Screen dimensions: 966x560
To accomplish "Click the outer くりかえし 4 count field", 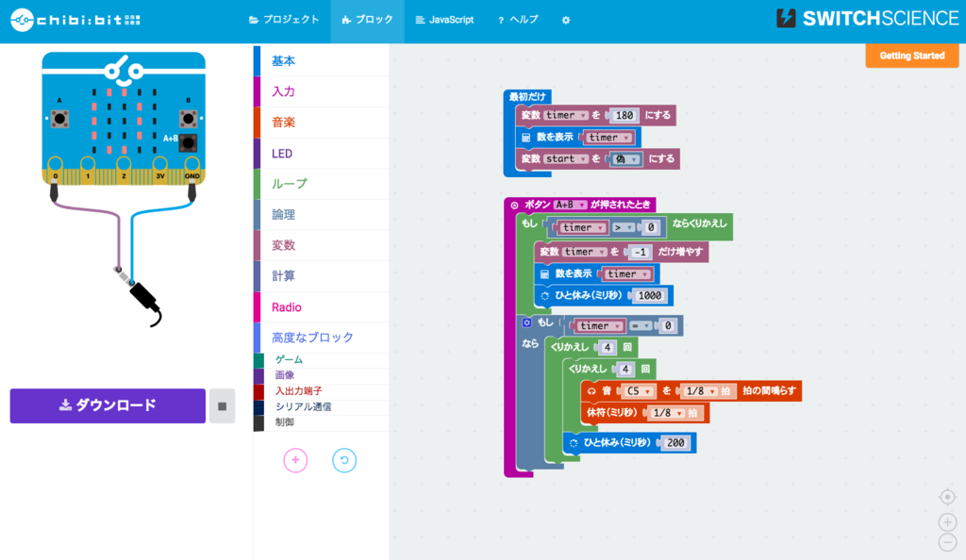I will [607, 348].
